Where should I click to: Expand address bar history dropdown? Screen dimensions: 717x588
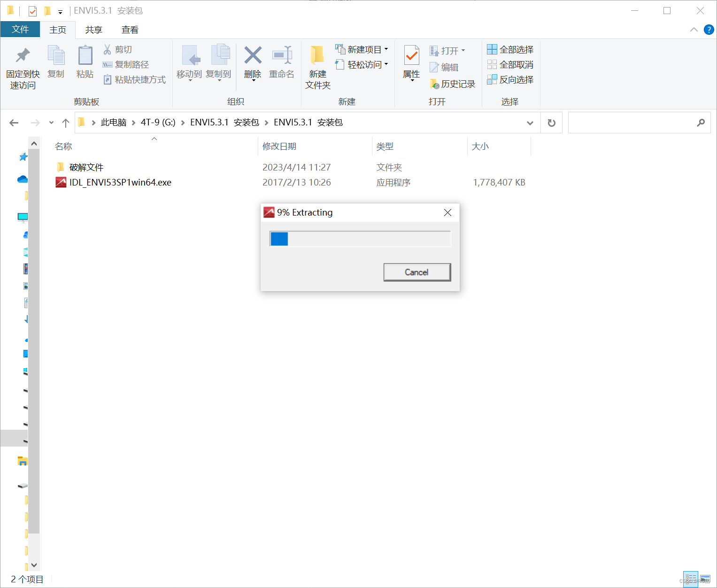[x=530, y=123]
